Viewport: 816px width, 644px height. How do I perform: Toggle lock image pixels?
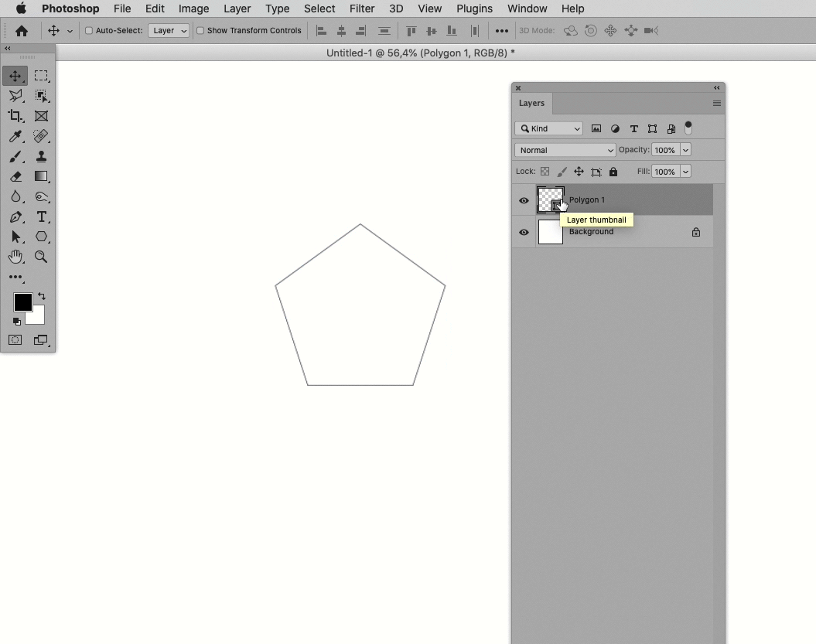click(x=562, y=172)
